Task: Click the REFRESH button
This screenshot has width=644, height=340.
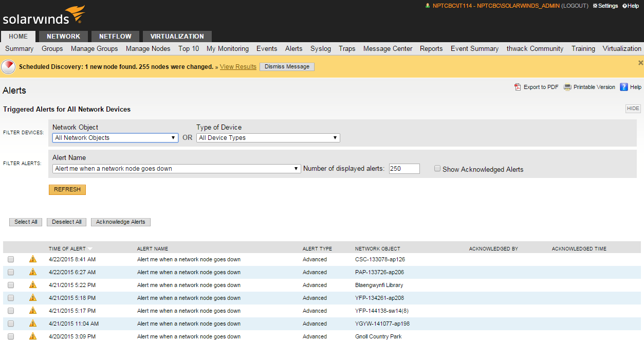Action: pyautogui.click(x=67, y=190)
